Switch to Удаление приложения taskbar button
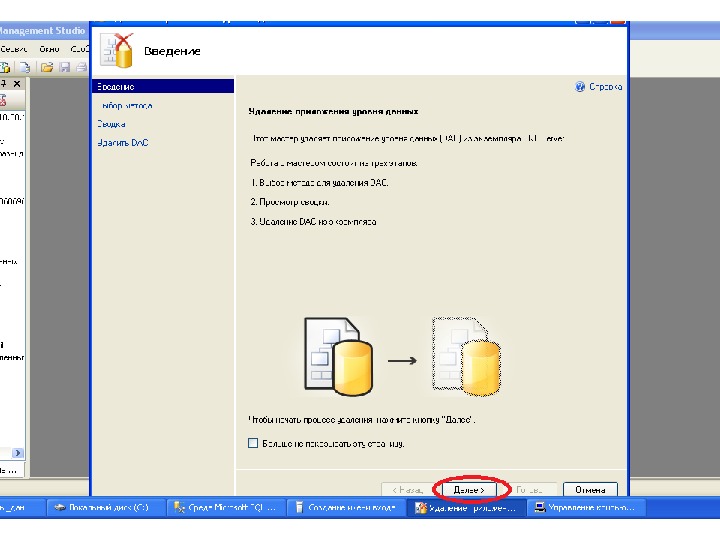Screen dimensions: 720x540 pyautogui.click(x=466, y=507)
